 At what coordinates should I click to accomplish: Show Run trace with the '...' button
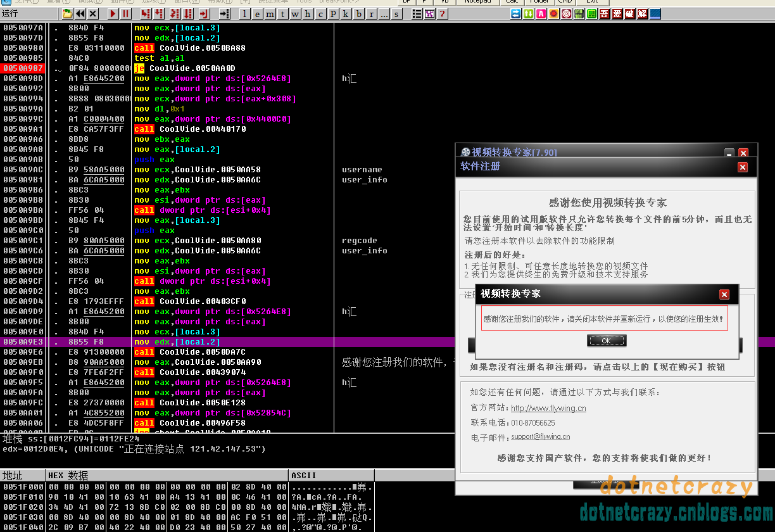click(384, 13)
